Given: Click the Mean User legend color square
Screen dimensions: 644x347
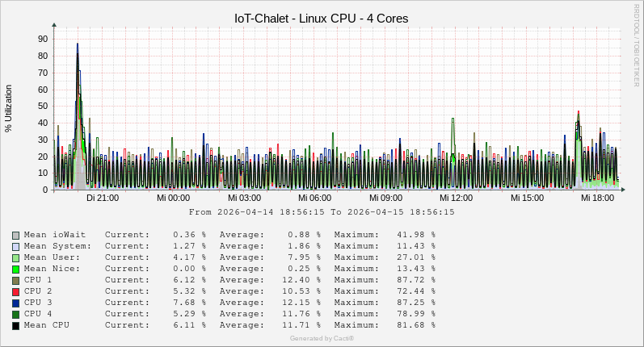Looking at the screenshot, I should click(15, 257).
